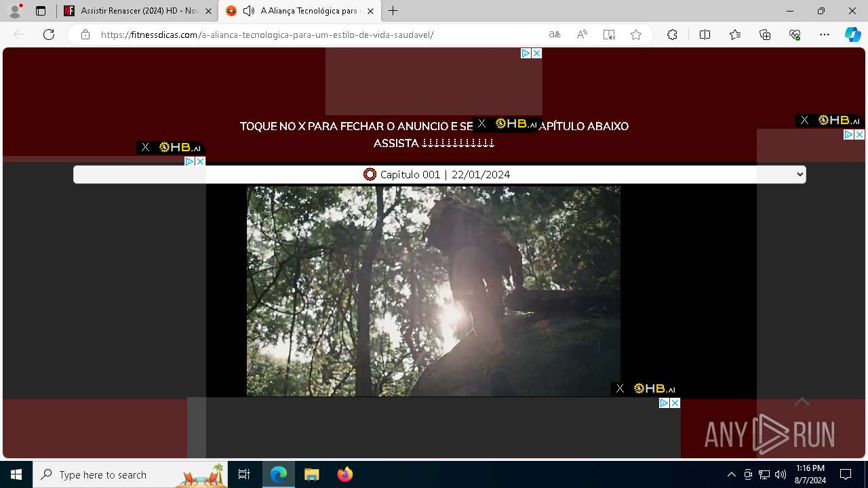This screenshot has width=868, height=488.
Task: Open the Extensions puzzle icon
Action: click(672, 35)
